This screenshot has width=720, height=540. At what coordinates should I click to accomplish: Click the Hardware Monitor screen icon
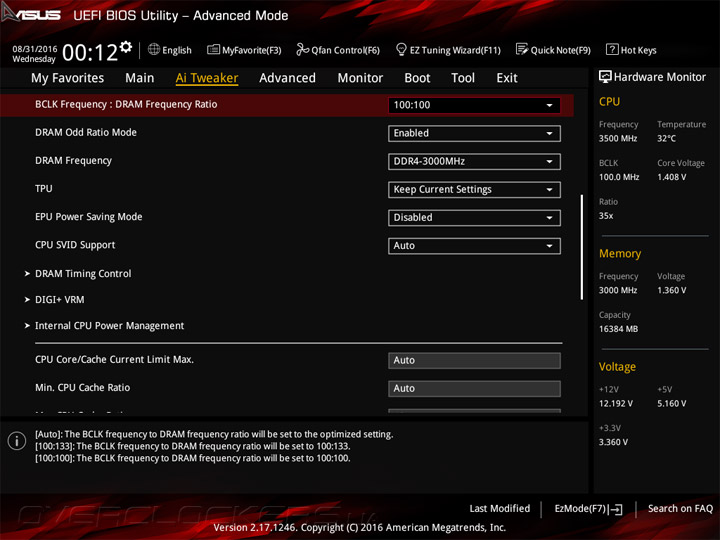[605, 77]
